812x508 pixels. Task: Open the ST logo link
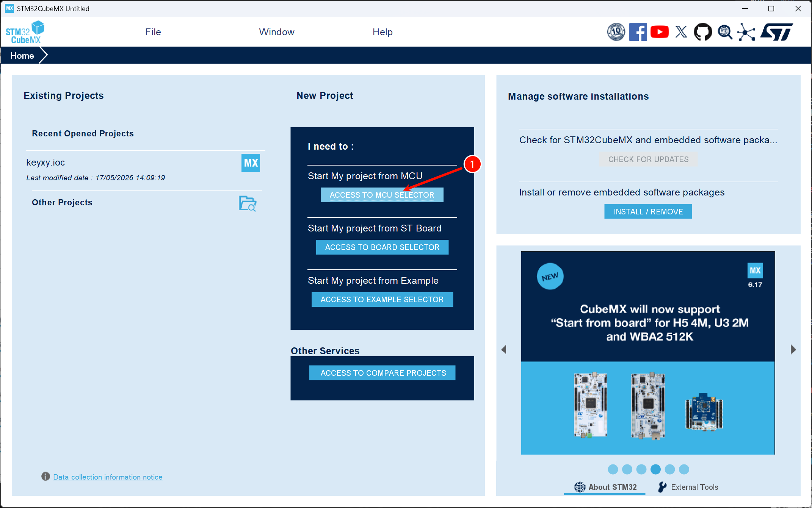pyautogui.click(x=776, y=32)
